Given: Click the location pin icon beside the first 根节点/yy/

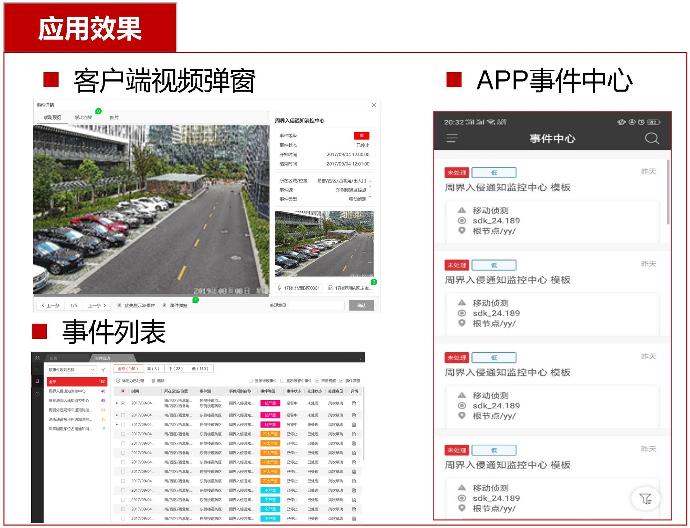Looking at the screenshot, I should click(x=461, y=231).
